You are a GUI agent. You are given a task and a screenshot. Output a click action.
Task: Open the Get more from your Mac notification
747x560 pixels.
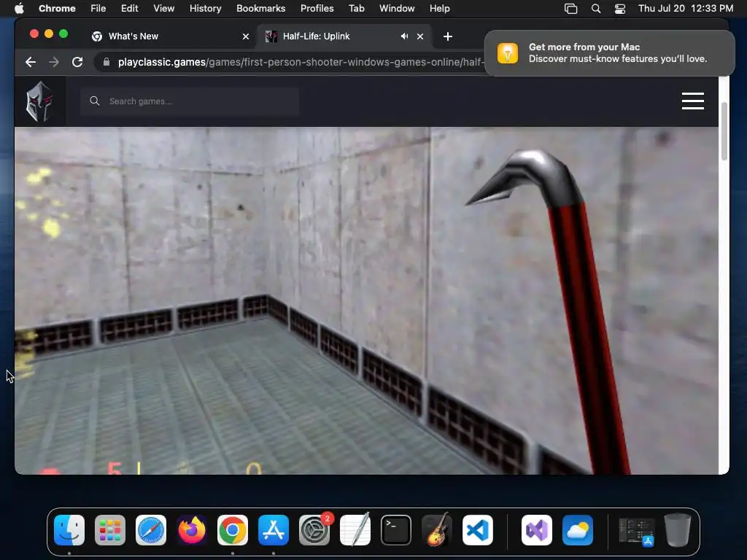coord(609,52)
